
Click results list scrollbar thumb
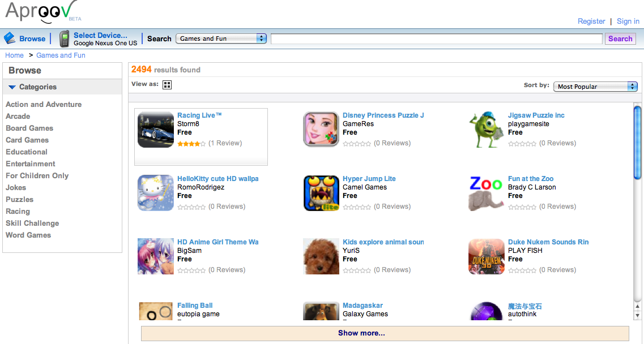[x=637, y=143]
